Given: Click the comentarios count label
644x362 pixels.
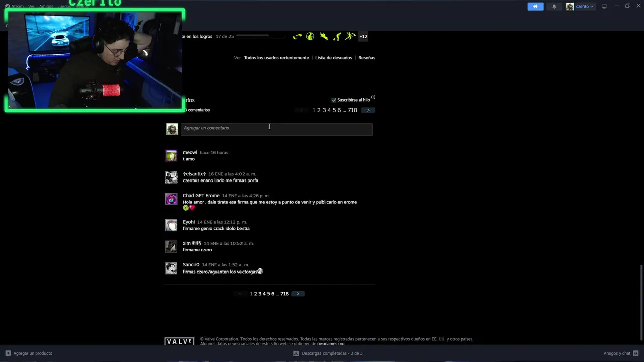Looking at the screenshot, I should coord(197,110).
